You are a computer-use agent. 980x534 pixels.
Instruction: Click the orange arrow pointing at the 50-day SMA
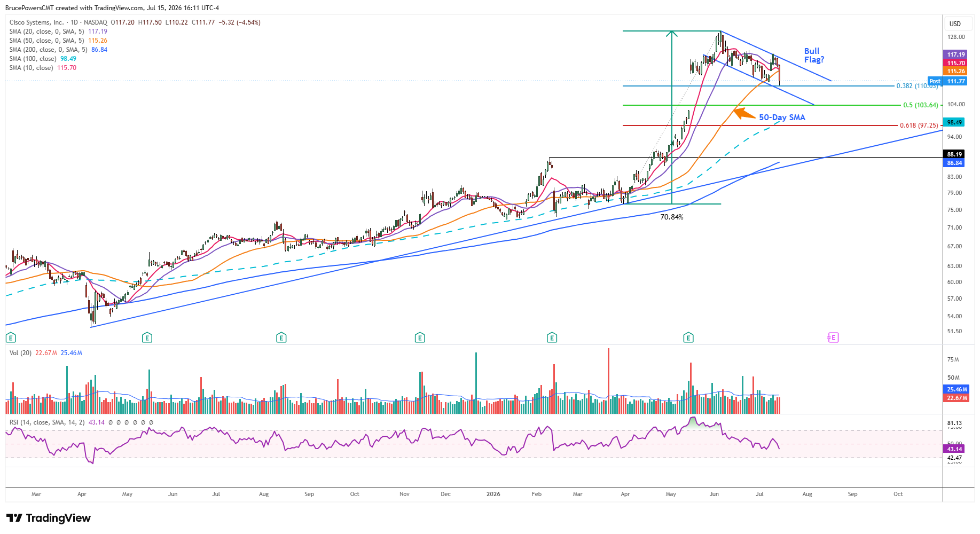click(744, 113)
